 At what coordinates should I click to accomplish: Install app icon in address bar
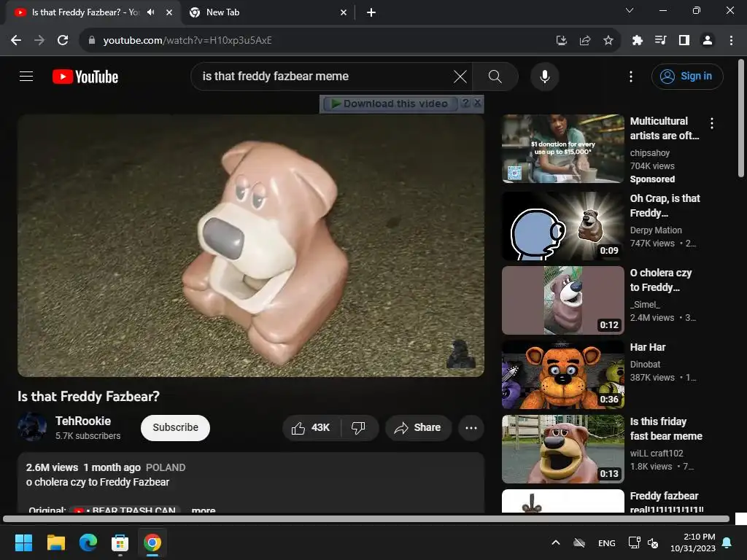[562, 41]
